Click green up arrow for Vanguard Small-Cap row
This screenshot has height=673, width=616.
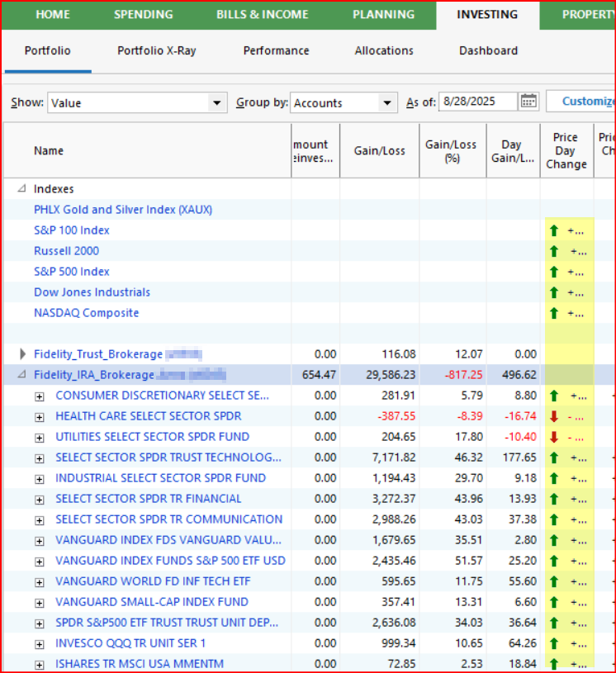click(x=554, y=602)
